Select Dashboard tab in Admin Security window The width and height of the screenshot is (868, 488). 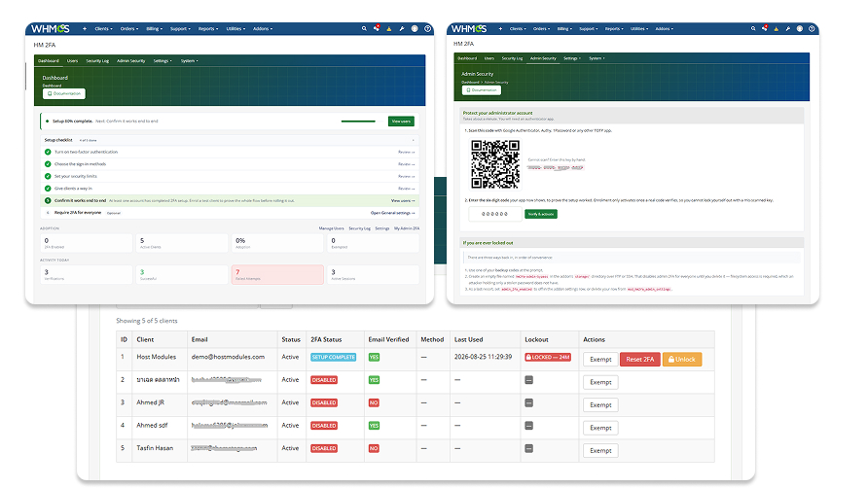(467, 58)
